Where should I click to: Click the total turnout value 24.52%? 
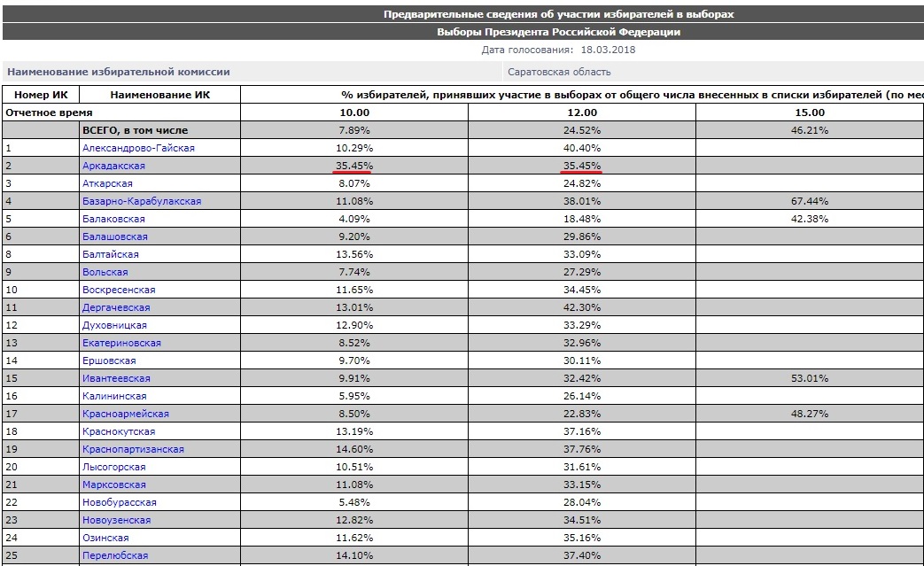[x=582, y=129]
